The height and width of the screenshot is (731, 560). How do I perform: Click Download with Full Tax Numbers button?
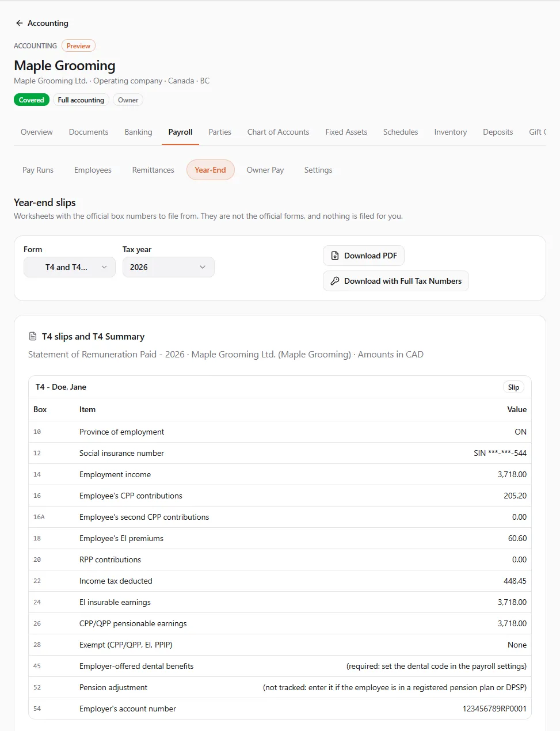click(396, 281)
